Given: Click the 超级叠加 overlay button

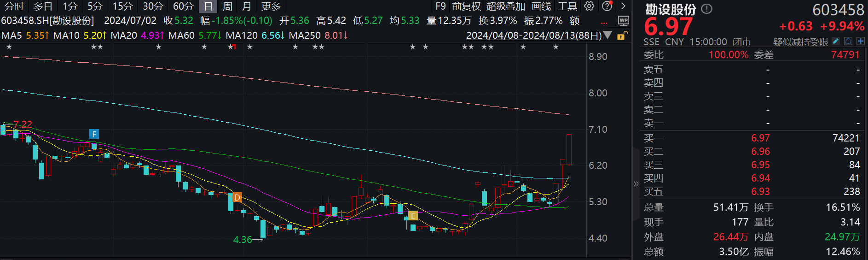Looking at the screenshot, I should [x=505, y=6].
